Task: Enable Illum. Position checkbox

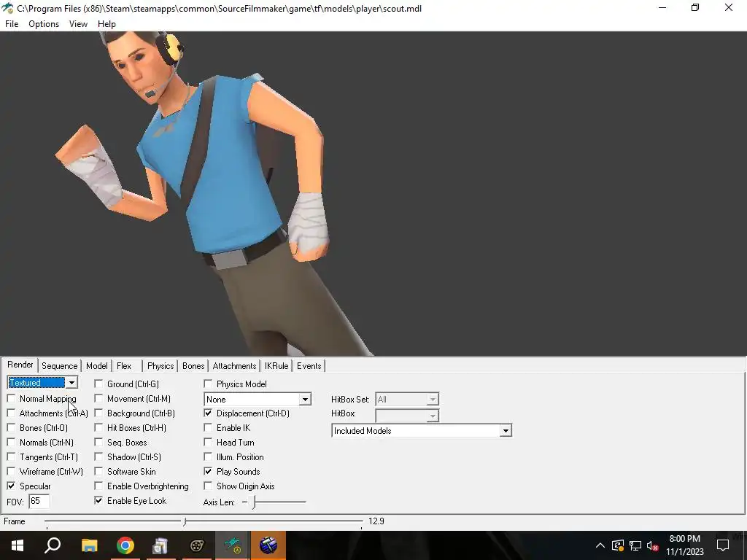Action: click(208, 457)
